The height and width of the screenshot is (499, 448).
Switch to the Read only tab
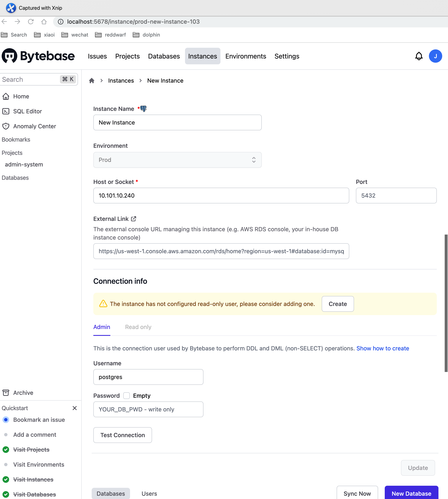[138, 327]
